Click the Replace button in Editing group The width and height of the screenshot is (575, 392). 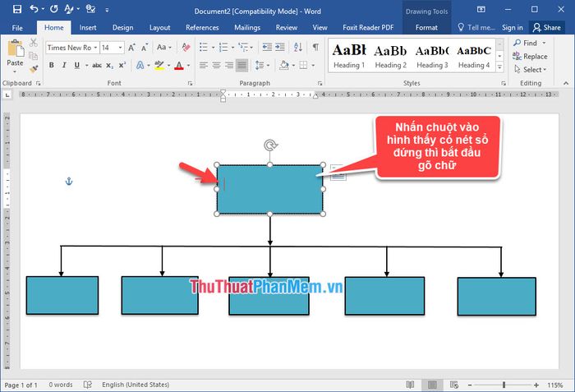point(530,57)
